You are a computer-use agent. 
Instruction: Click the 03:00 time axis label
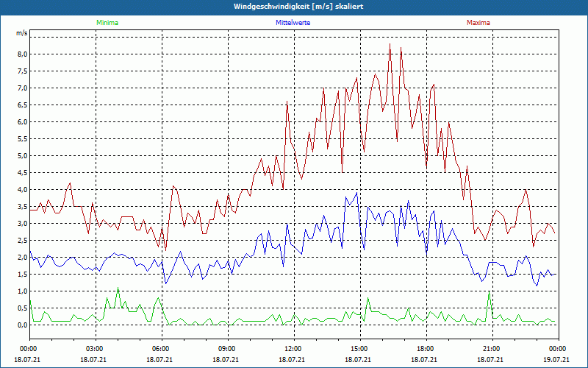tap(96, 349)
